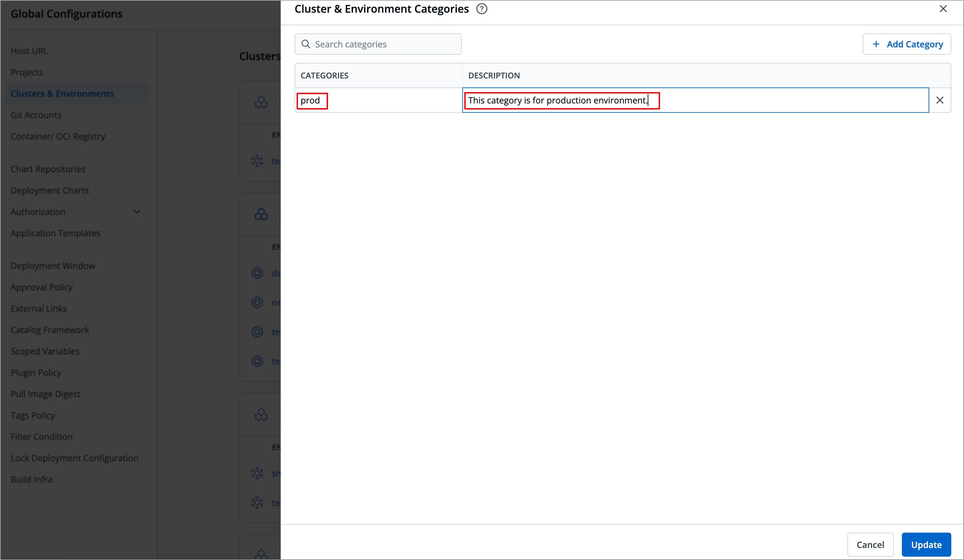Click the plus icon on Add Category

(875, 44)
